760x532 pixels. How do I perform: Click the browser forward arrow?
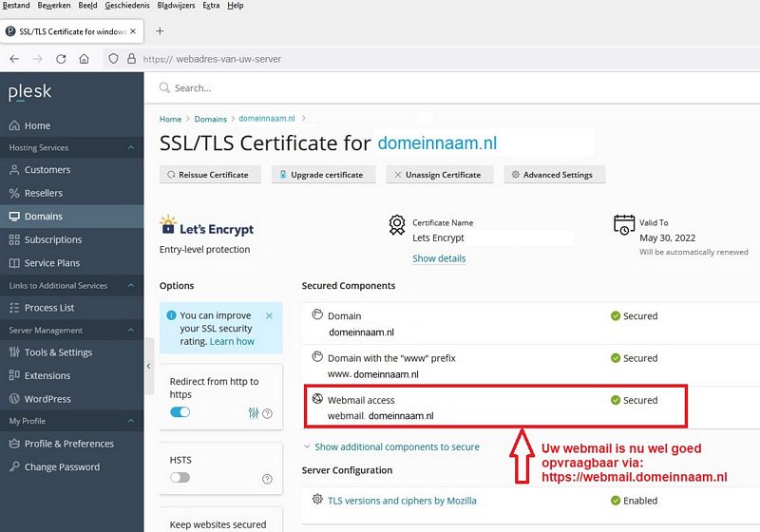(x=37, y=59)
